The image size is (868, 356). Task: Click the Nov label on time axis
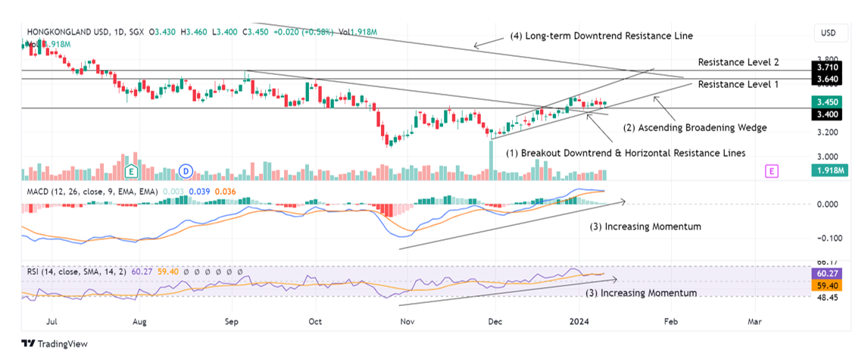tap(407, 320)
